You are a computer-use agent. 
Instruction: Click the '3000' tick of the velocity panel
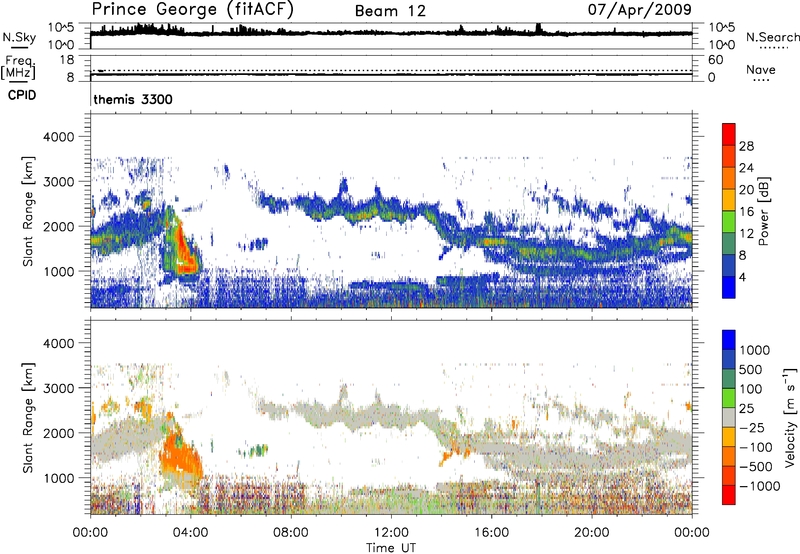(58, 388)
